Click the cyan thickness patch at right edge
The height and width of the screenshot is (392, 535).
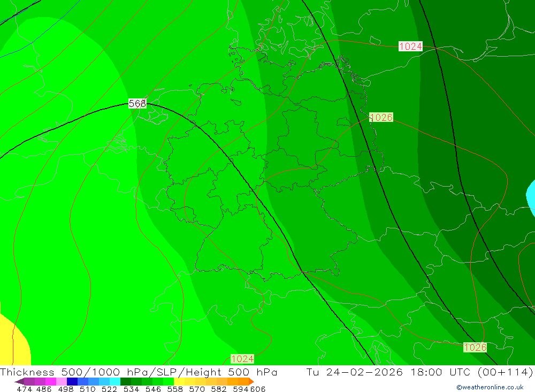(x=531, y=198)
